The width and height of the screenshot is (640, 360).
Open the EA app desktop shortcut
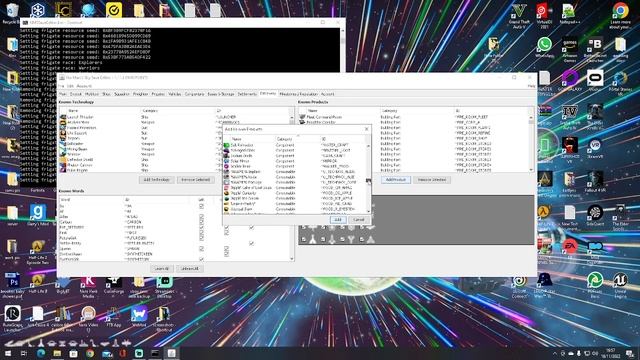coord(570,247)
